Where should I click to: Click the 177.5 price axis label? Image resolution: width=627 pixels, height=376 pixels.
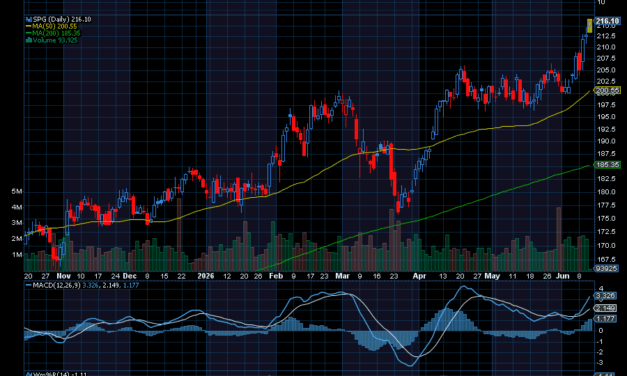click(x=606, y=205)
